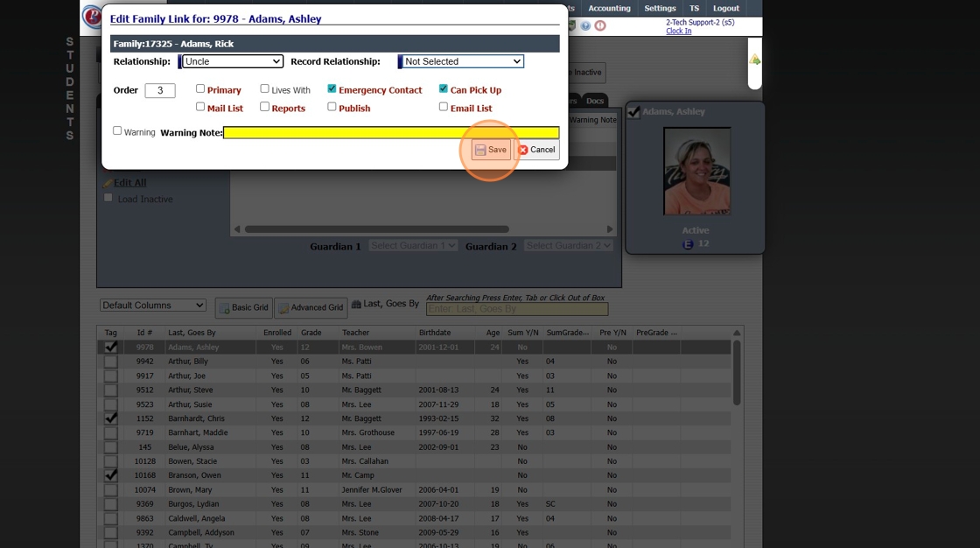The width and height of the screenshot is (980, 548).
Task: Click the blue help question icon
Action: (x=585, y=25)
